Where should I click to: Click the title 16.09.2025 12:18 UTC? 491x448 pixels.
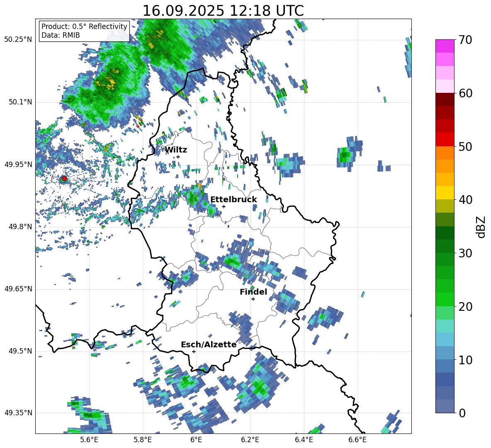coord(223,11)
